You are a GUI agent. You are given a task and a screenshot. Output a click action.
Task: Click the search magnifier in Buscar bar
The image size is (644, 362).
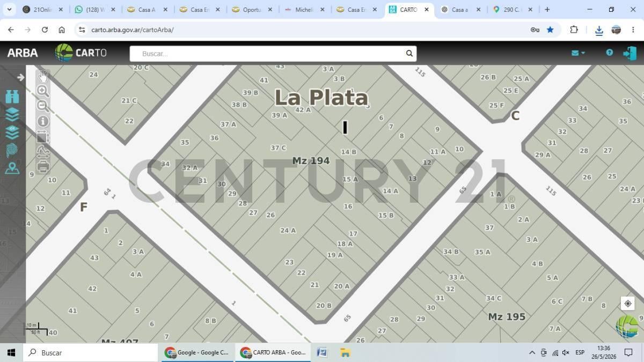pos(409,53)
